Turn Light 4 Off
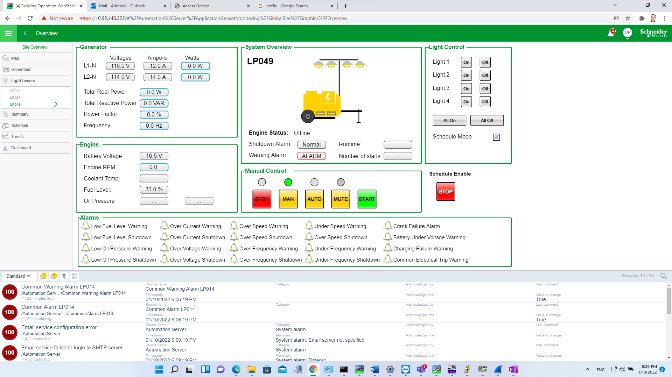 (485, 102)
